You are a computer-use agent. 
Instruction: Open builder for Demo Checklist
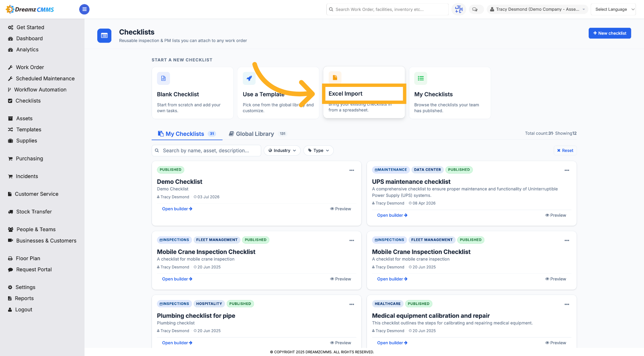(x=177, y=209)
